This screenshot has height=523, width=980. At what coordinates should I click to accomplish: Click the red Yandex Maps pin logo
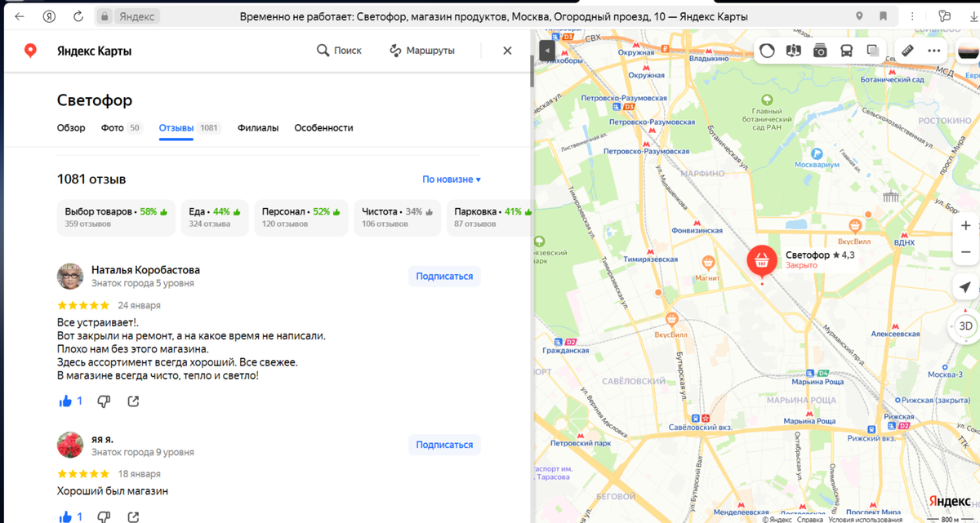(30, 51)
